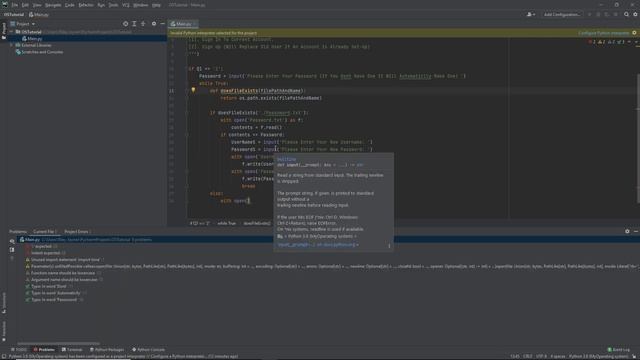
Task: Close the Main.py editor tab
Action: click(195, 24)
